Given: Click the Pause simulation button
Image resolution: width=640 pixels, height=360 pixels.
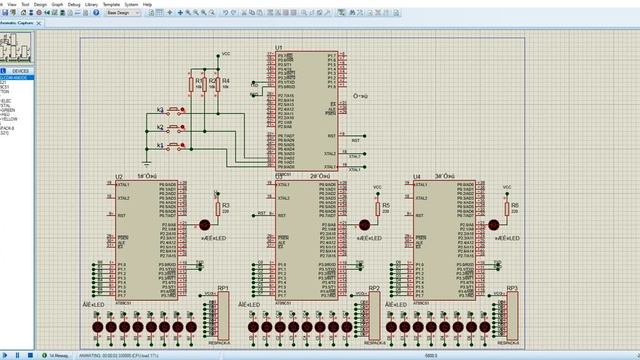Looking at the screenshot, I should point(17,356).
